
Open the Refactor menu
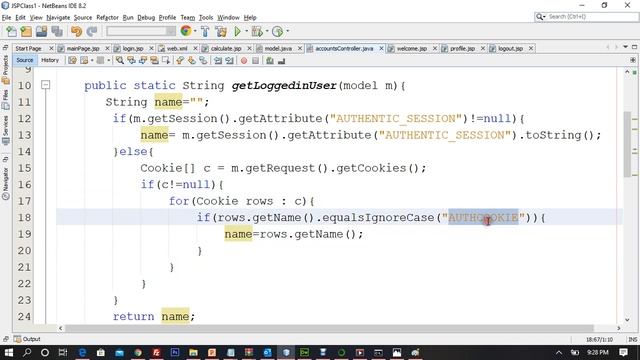[107, 18]
